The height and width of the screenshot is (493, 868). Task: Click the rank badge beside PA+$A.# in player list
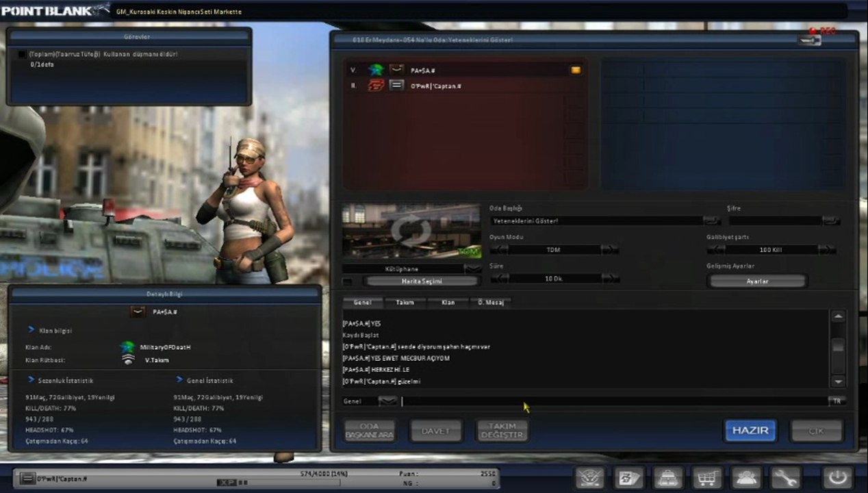pos(397,70)
